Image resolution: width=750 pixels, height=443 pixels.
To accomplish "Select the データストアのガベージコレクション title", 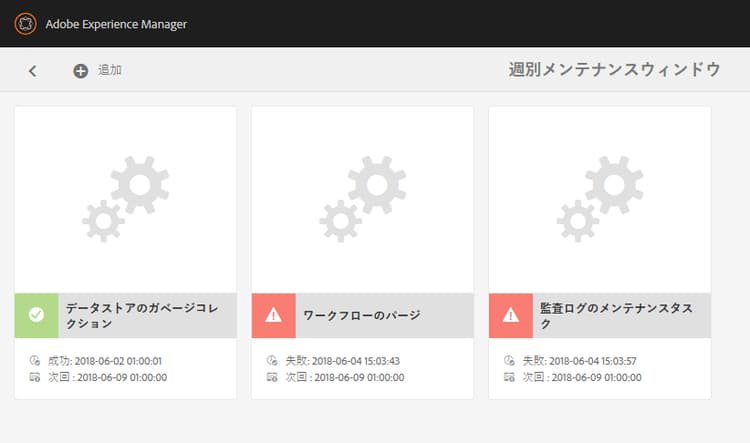I will [x=142, y=315].
